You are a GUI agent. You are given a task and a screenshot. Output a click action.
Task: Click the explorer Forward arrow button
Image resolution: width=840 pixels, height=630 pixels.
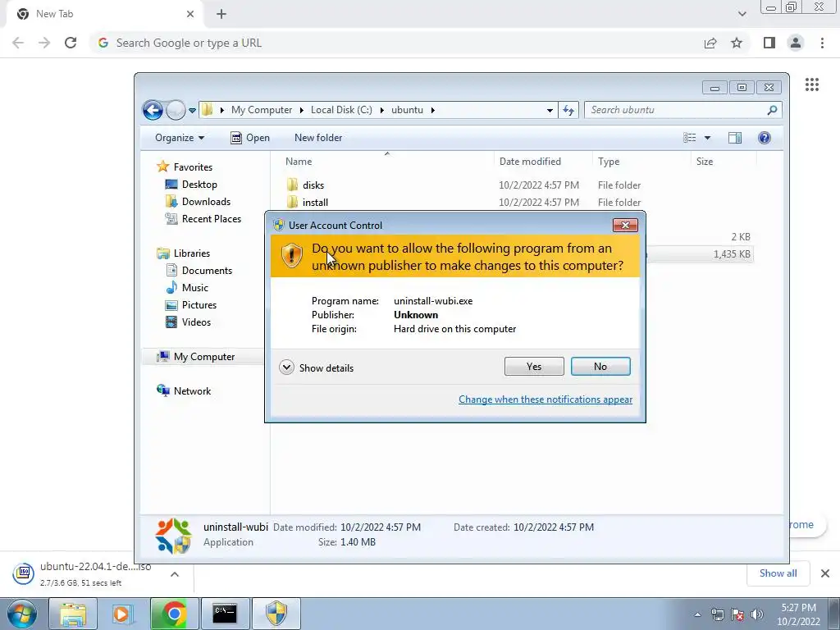[176, 111]
